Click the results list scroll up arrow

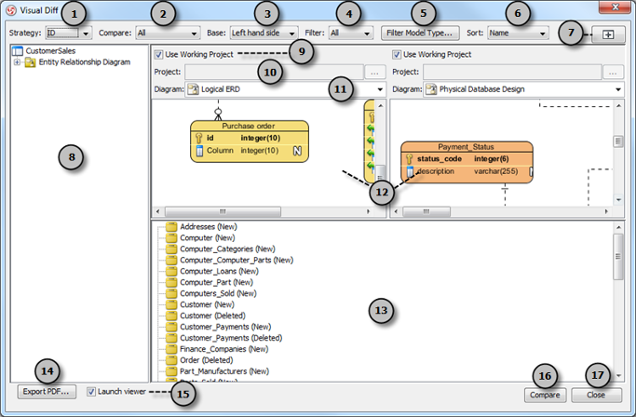coord(619,227)
